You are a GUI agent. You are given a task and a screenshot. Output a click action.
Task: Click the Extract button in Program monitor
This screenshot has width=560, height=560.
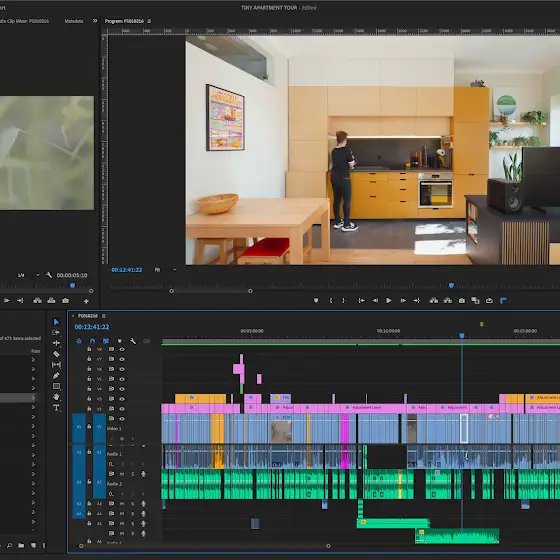[448, 301]
